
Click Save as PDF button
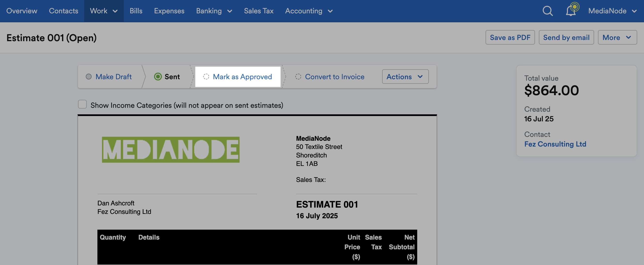click(x=510, y=37)
